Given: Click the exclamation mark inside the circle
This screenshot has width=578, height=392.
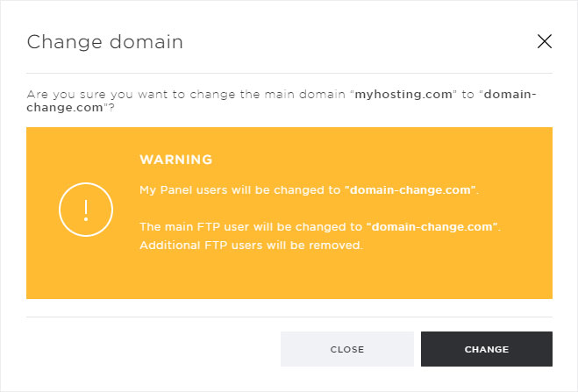Looking at the screenshot, I should pos(86,210).
